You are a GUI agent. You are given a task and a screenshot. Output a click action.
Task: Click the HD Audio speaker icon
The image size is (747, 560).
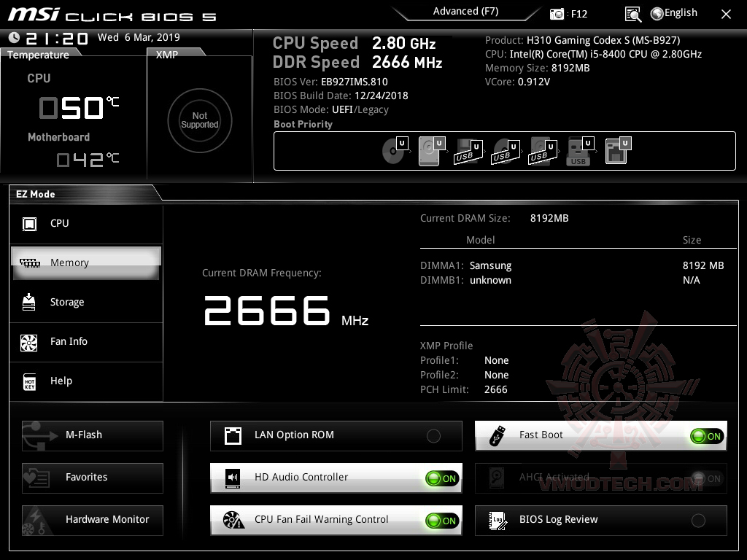coord(233,478)
